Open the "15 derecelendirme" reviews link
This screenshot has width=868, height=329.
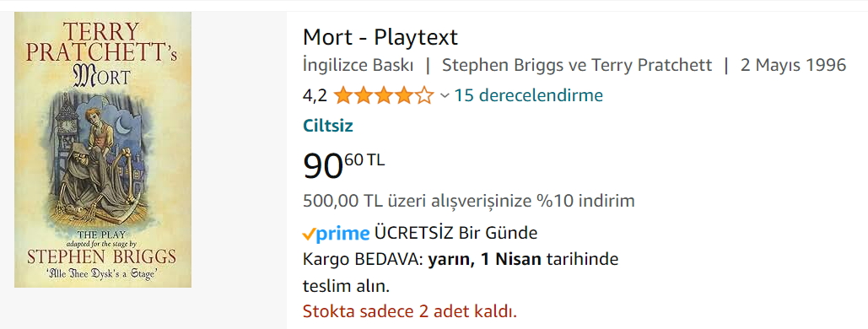[x=529, y=96]
